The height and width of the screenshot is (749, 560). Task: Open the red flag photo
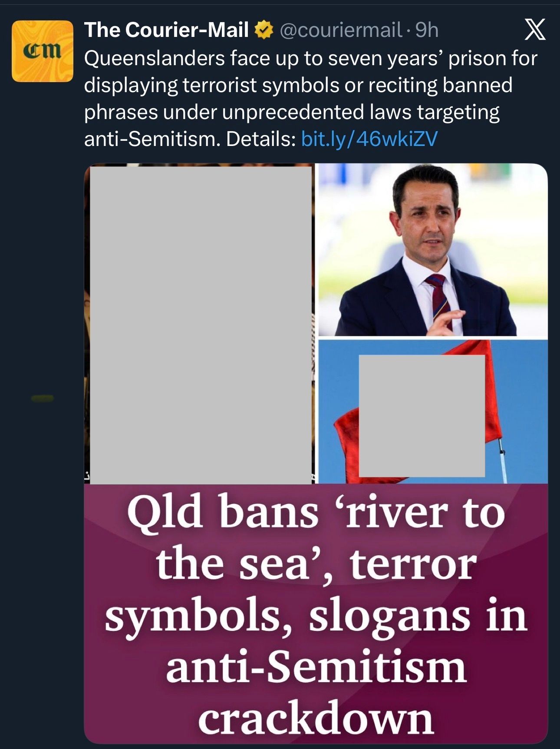click(x=433, y=411)
